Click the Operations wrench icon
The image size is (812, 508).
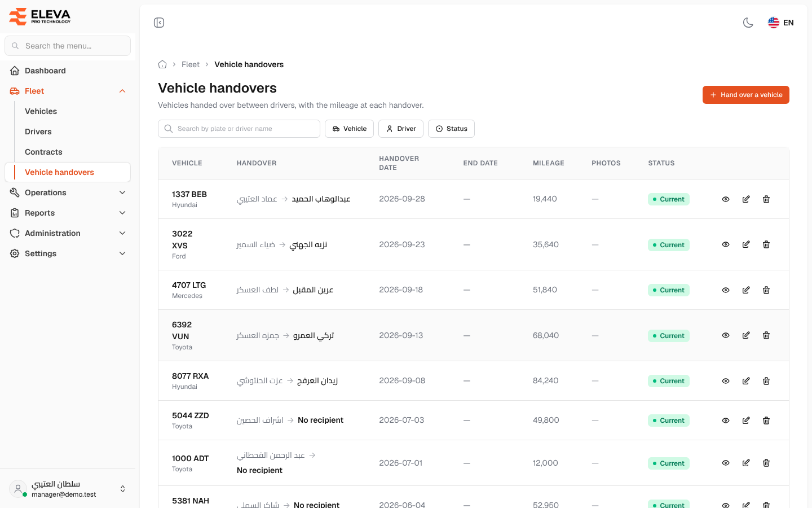point(15,192)
